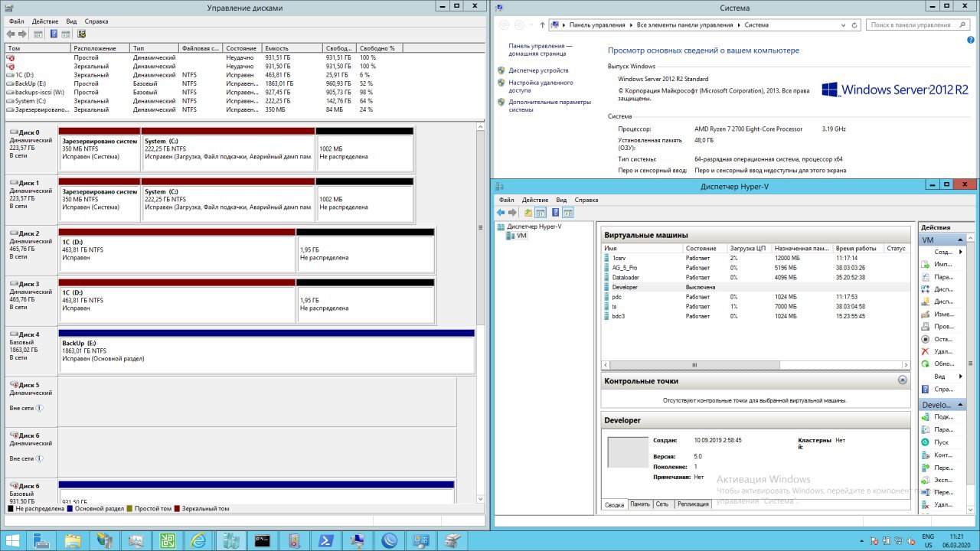This screenshot has width=980, height=551.
Task: Open Вид menu in Hyper-V Manager
Action: (561, 200)
